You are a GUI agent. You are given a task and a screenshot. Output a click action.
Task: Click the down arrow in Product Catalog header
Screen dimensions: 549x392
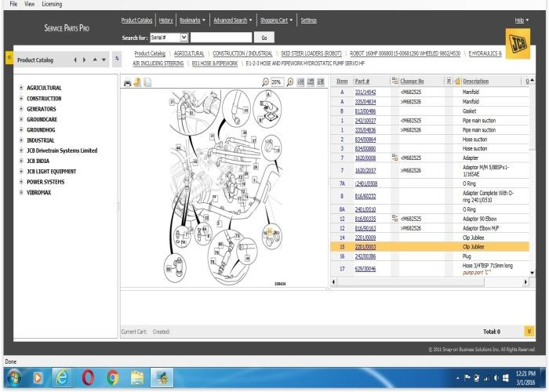coord(104,60)
